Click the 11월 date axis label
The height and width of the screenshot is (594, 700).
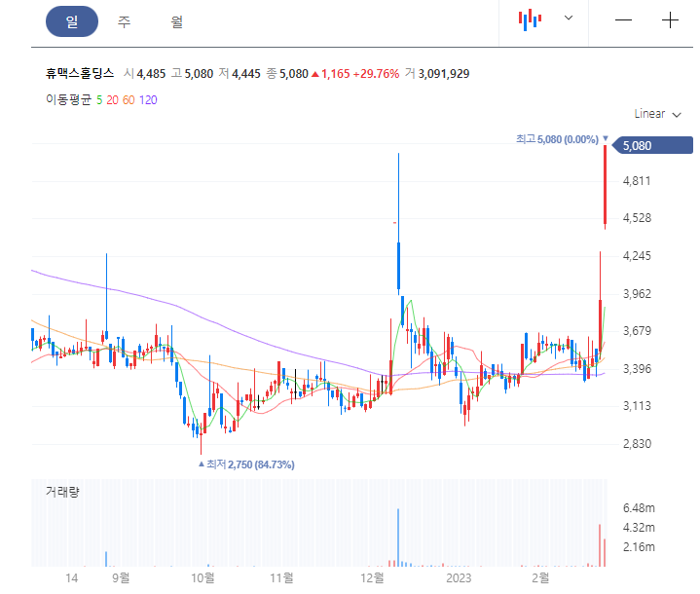[281, 577]
